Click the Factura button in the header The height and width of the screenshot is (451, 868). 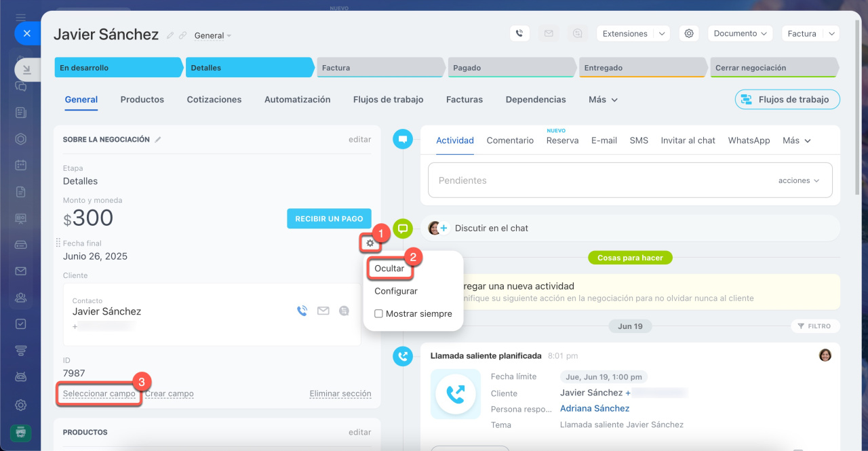tap(802, 33)
